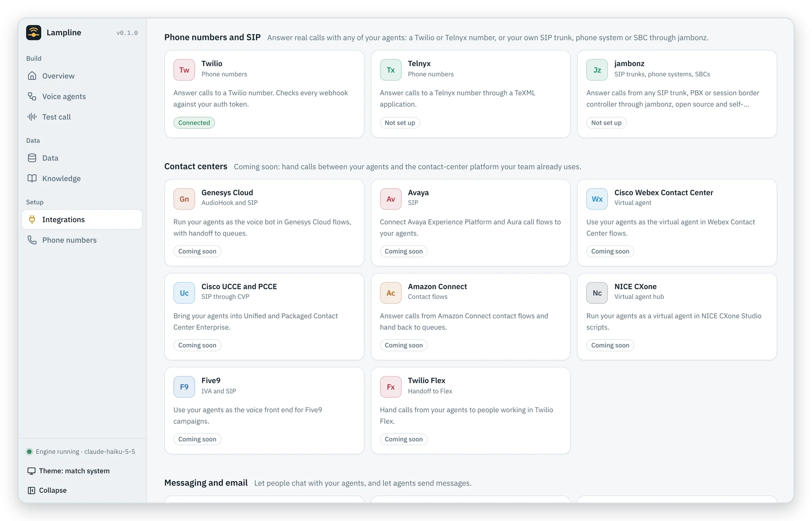
Task: Open the Knowledge page
Action: click(x=82, y=178)
